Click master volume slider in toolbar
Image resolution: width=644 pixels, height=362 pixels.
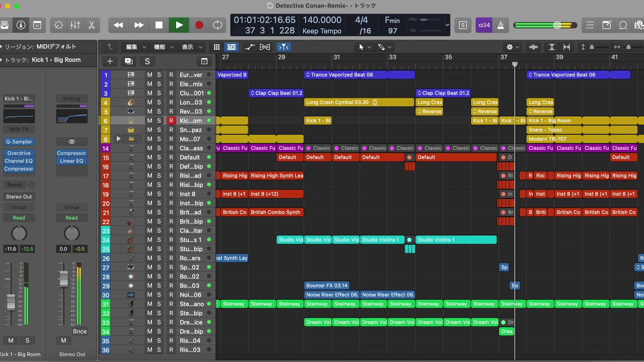(x=545, y=25)
